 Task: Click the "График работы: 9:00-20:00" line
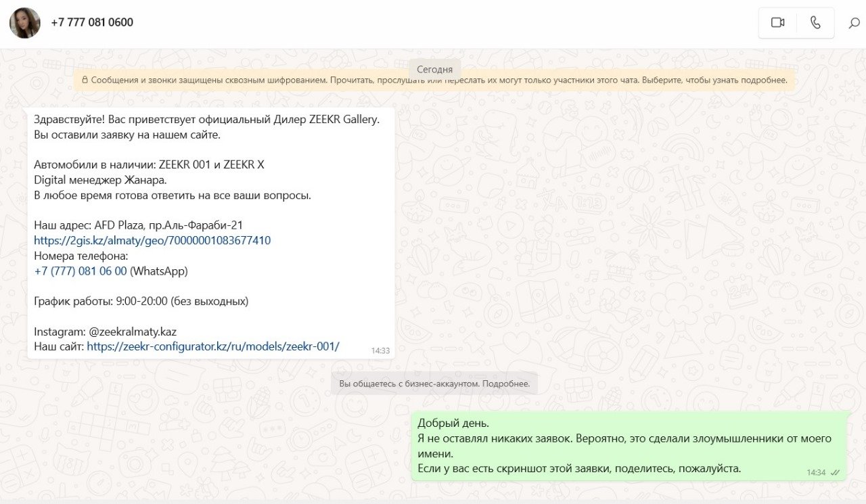[x=141, y=301]
